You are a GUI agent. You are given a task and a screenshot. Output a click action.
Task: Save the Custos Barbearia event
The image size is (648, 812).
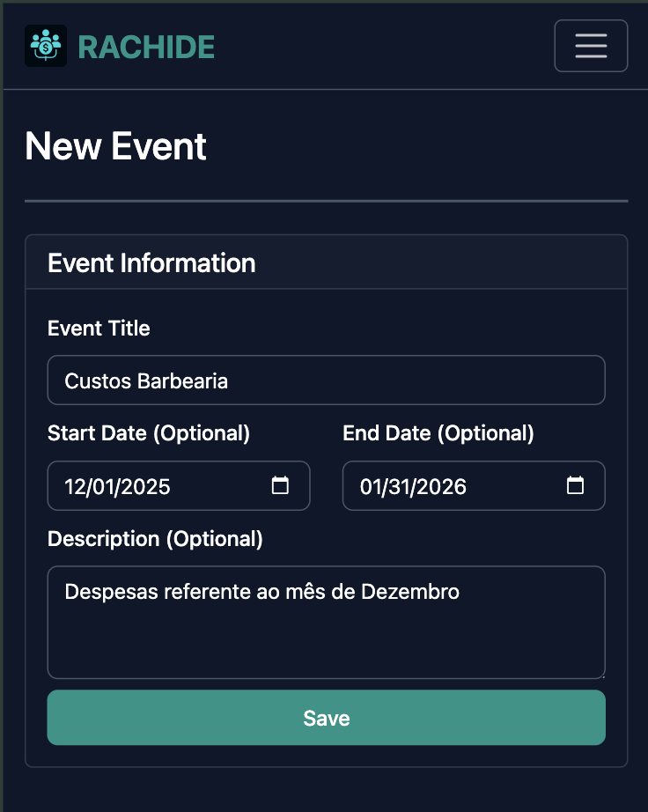click(x=325, y=717)
